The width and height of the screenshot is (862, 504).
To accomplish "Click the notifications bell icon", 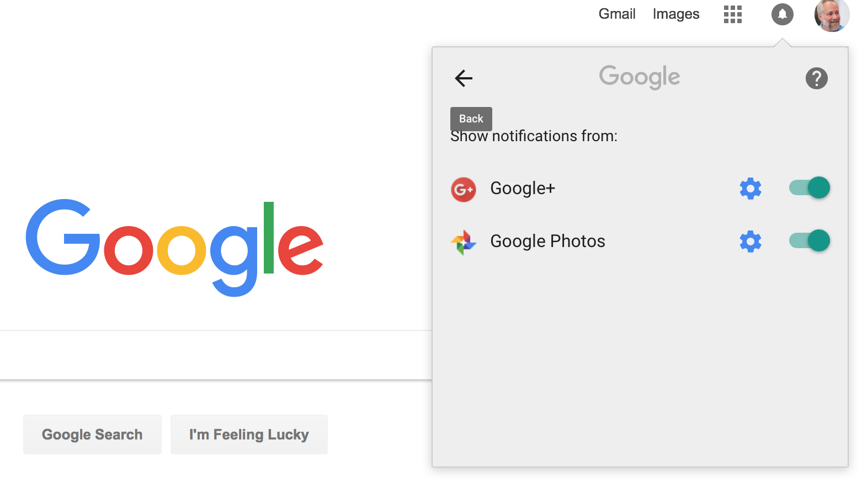I will [783, 14].
